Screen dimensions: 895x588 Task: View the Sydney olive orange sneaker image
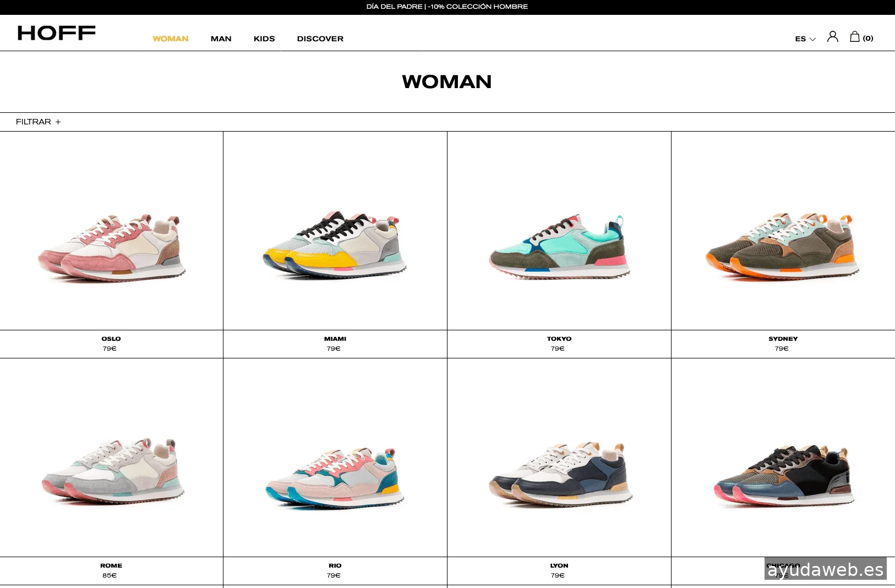pyautogui.click(x=783, y=246)
